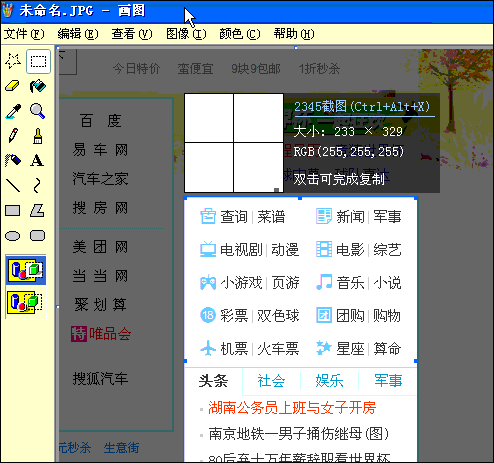Switch to the 娱乐 news tab

pyautogui.click(x=329, y=381)
